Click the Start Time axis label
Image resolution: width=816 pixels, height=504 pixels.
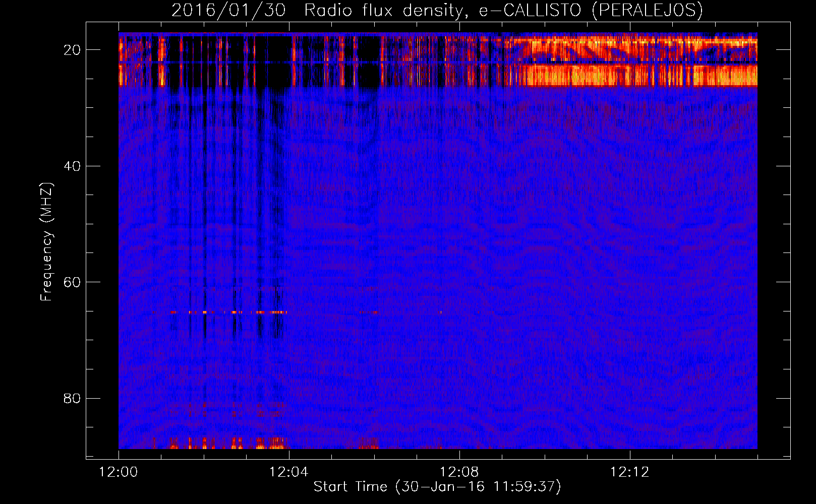[x=437, y=486]
